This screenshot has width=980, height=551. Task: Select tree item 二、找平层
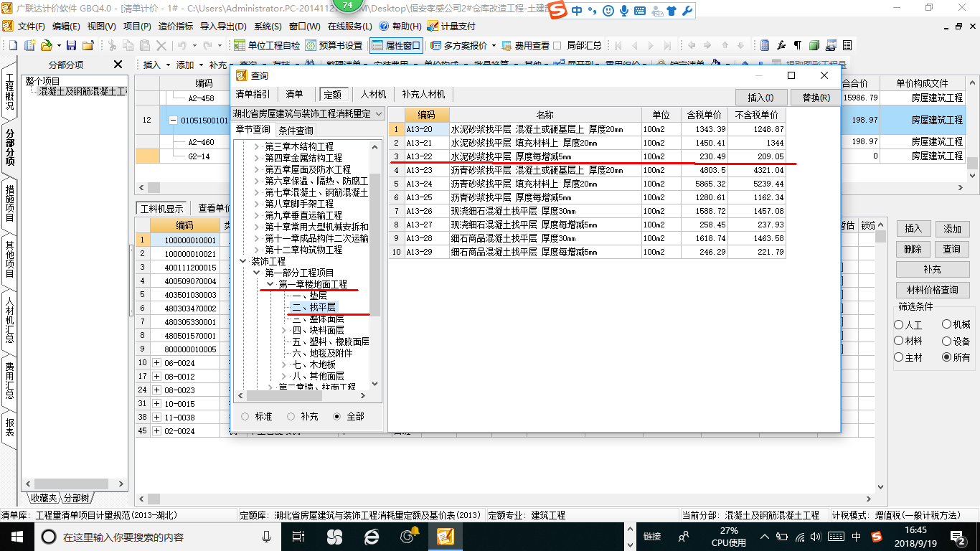[x=314, y=307]
